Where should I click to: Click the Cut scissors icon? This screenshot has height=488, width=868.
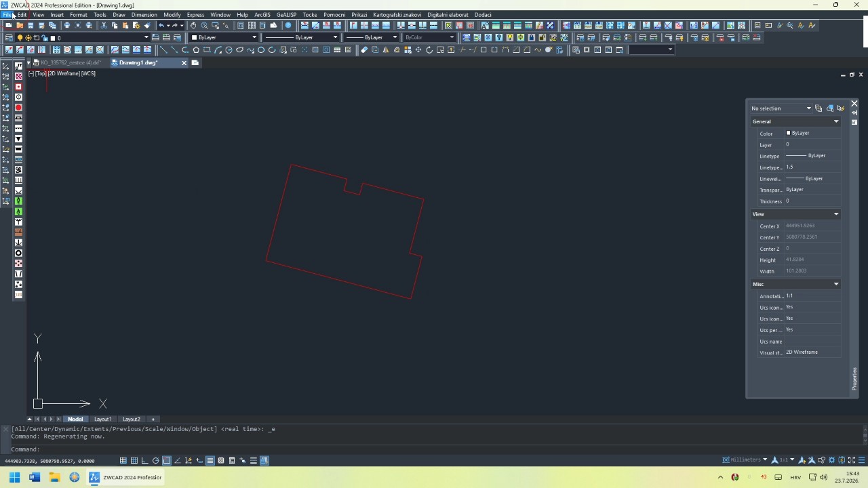click(104, 25)
